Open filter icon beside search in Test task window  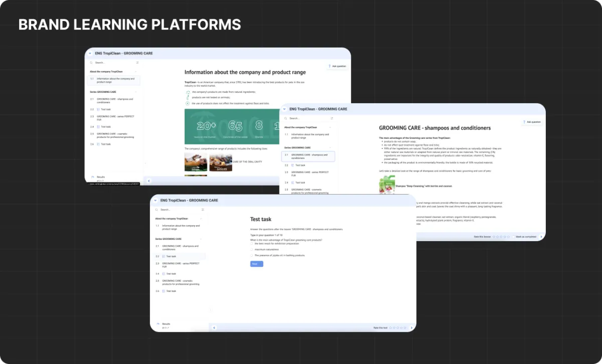pos(203,210)
